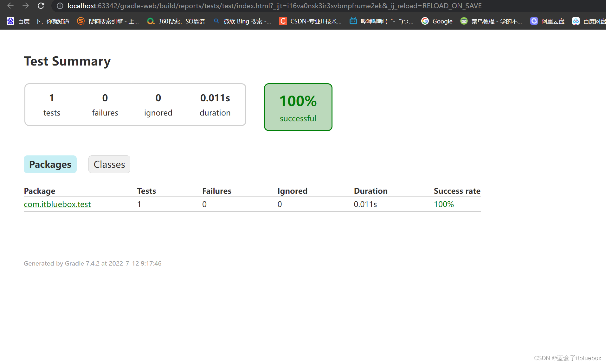Open the Sogou search bookmark icon
Viewport: 606px width, 364px height.
point(81,21)
